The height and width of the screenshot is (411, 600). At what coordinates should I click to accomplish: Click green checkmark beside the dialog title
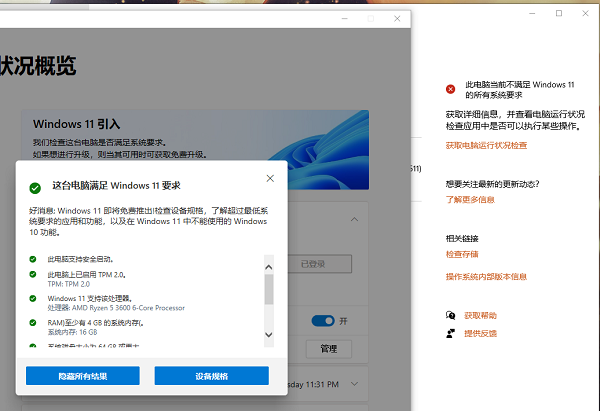[35, 186]
